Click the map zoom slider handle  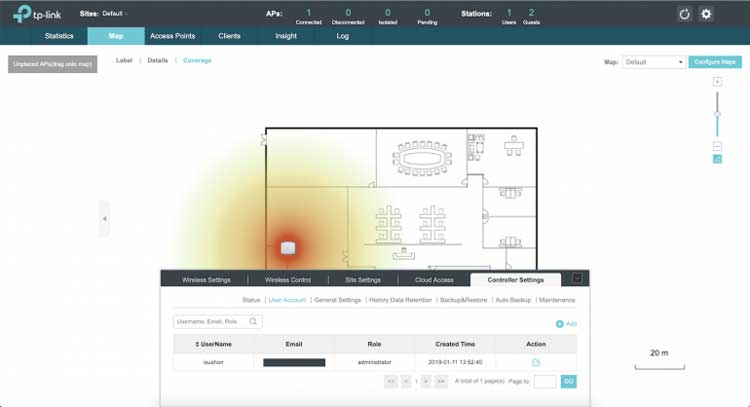click(717, 115)
